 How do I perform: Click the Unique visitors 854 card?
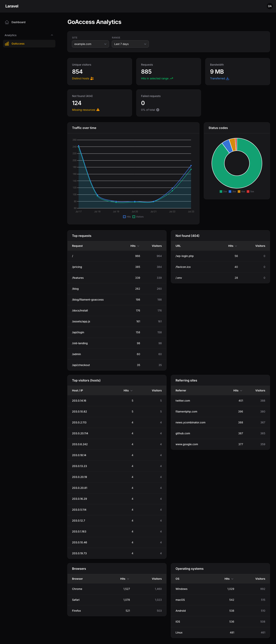(x=100, y=72)
